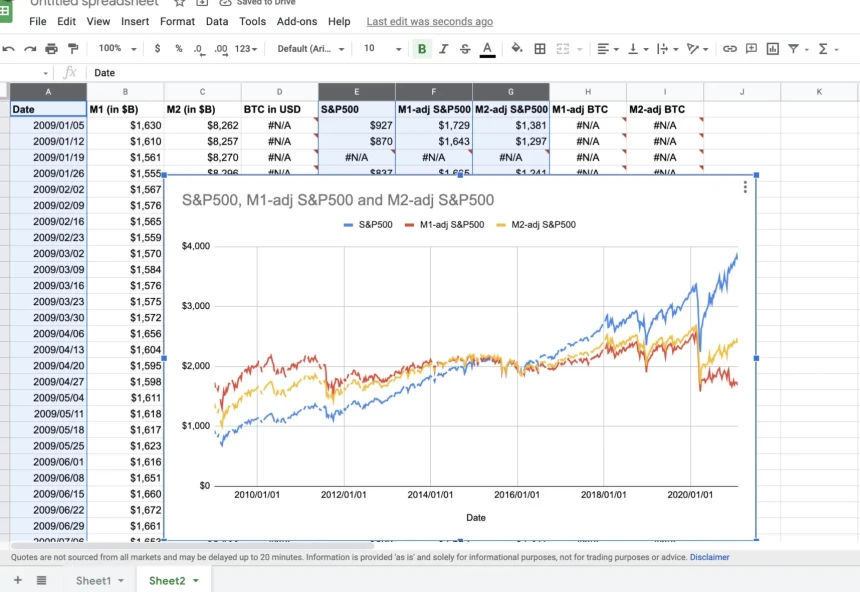Toggle Bold formatting
This screenshot has width=860, height=592.
click(422, 48)
